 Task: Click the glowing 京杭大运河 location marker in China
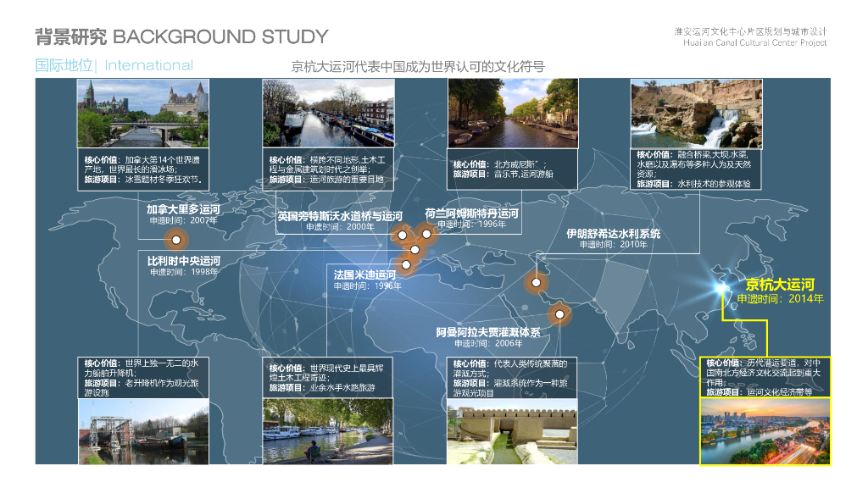click(x=721, y=288)
